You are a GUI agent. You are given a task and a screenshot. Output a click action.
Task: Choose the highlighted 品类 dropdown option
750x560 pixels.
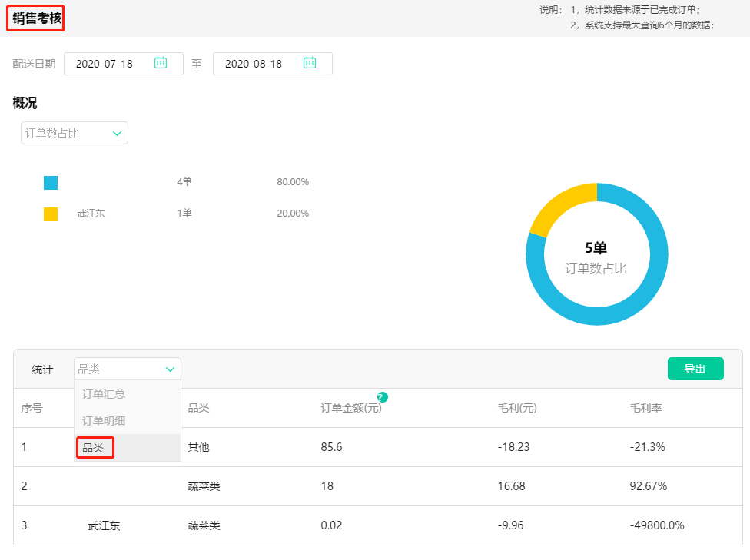pos(95,446)
